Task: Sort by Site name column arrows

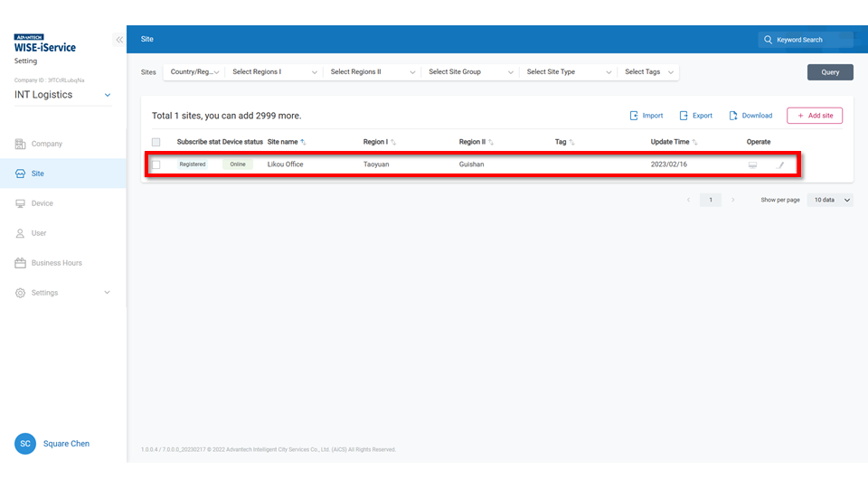Action: (303, 143)
